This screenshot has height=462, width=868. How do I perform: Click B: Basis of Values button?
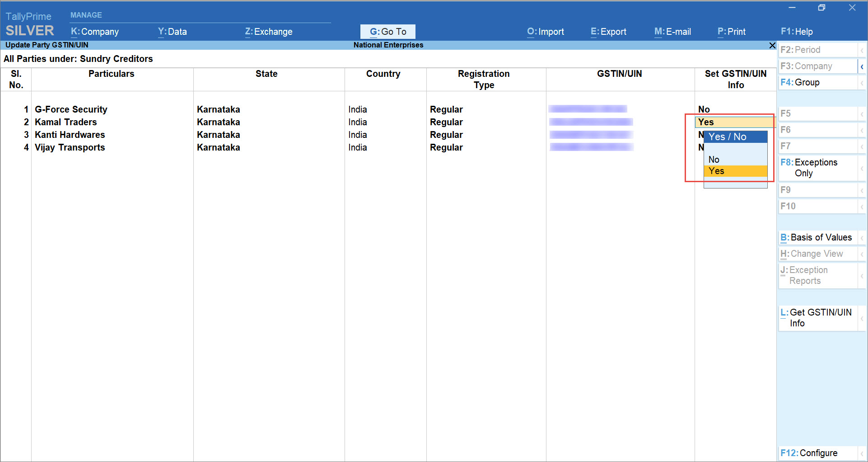818,237
